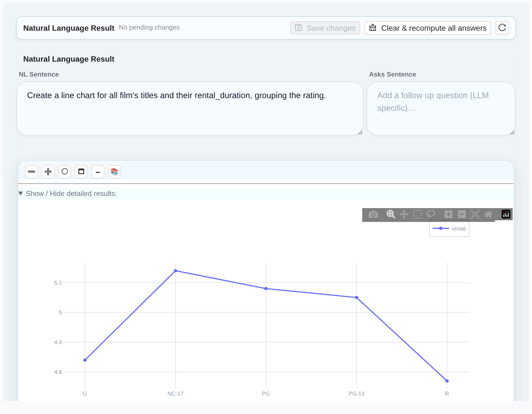Download plot as PNG camera icon
The height and width of the screenshot is (414, 532).
pyautogui.click(x=373, y=214)
